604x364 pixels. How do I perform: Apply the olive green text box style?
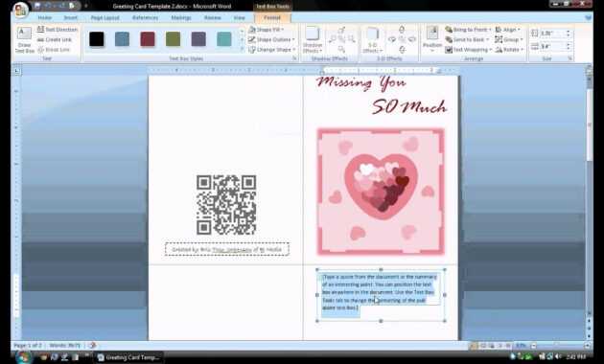(173, 39)
